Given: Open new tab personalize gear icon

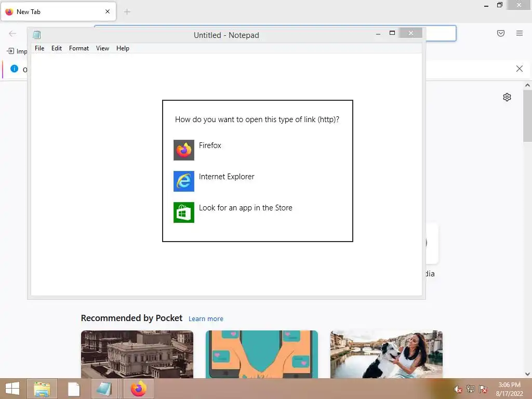Looking at the screenshot, I should (507, 97).
